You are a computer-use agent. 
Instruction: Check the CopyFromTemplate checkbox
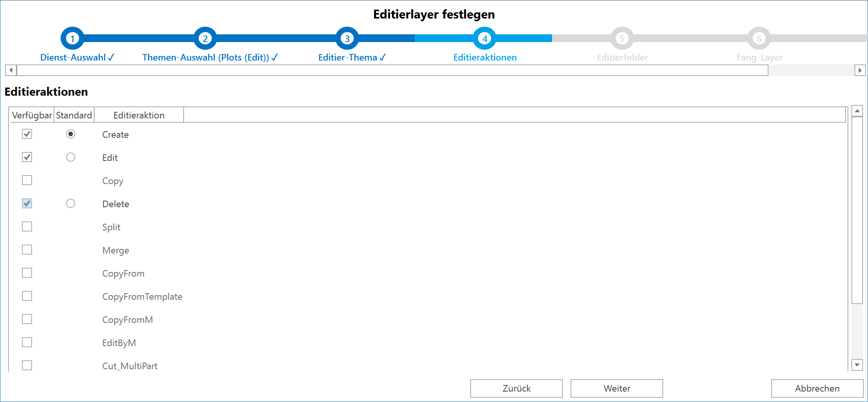(27, 296)
